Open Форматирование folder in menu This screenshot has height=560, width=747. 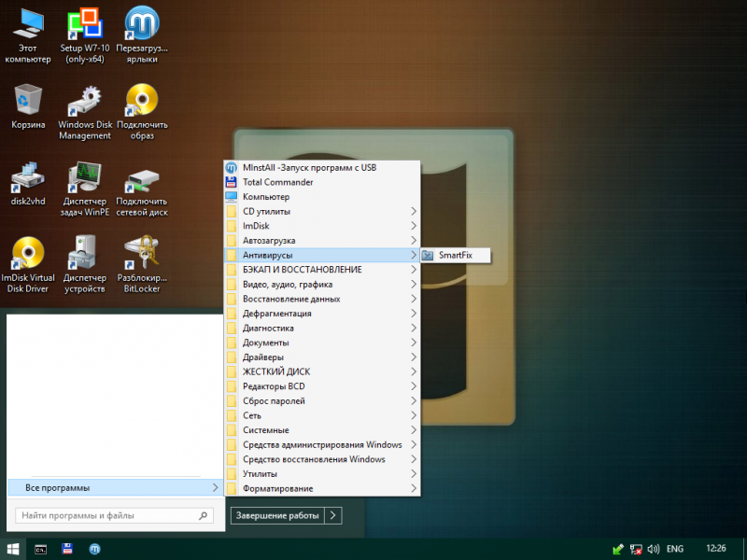point(322,488)
